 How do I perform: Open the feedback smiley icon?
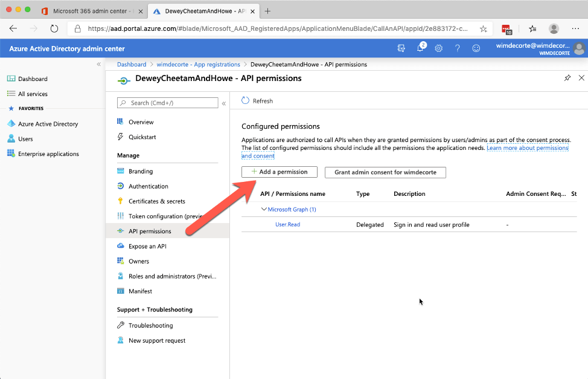(476, 48)
